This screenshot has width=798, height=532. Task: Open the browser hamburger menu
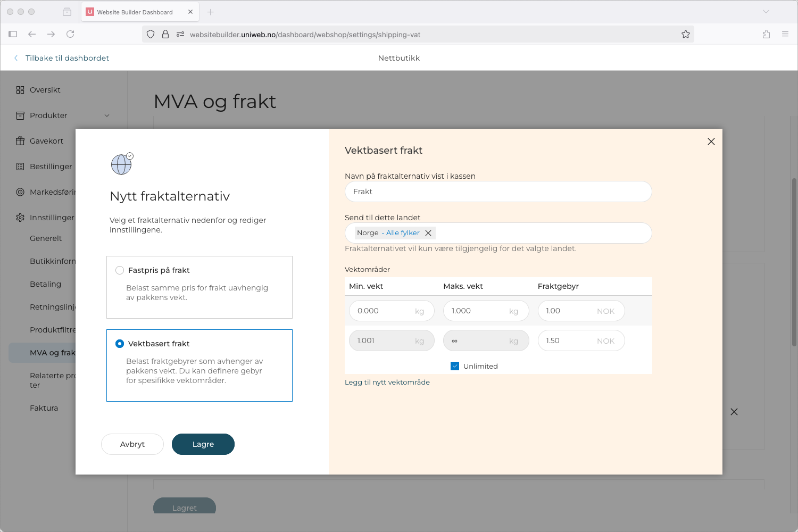click(785, 34)
